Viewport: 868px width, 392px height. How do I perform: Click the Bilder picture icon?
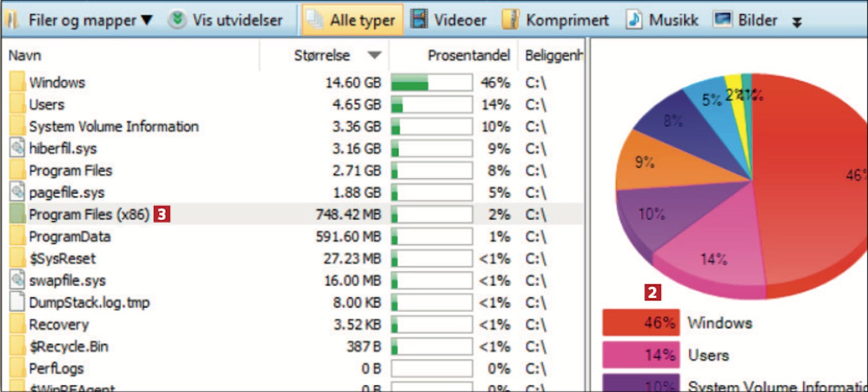click(x=723, y=20)
